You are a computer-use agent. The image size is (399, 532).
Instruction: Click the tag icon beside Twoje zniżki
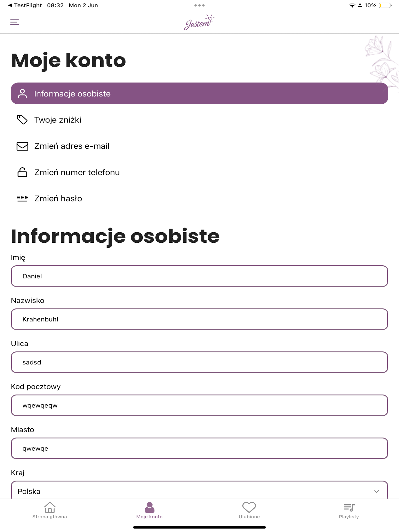(22, 119)
